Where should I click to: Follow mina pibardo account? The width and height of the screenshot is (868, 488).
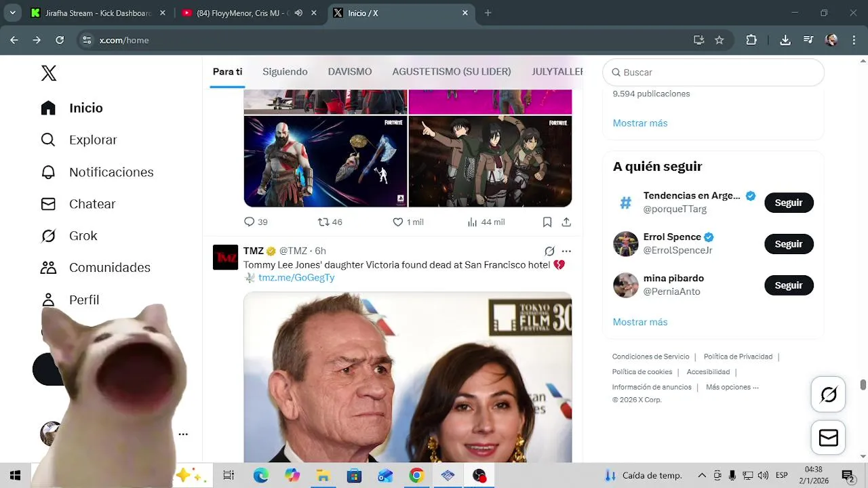[789, 285]
